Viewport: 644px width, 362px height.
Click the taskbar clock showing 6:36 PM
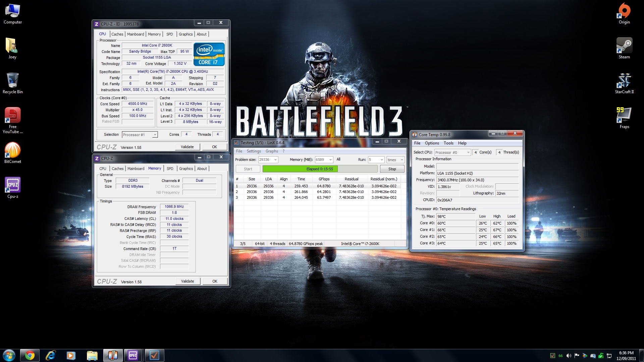click(626, 356)
